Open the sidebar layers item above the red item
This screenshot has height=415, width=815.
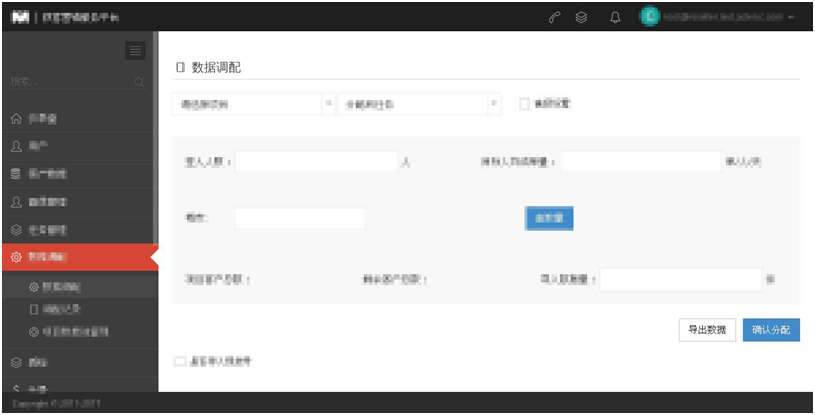(78, 230)
